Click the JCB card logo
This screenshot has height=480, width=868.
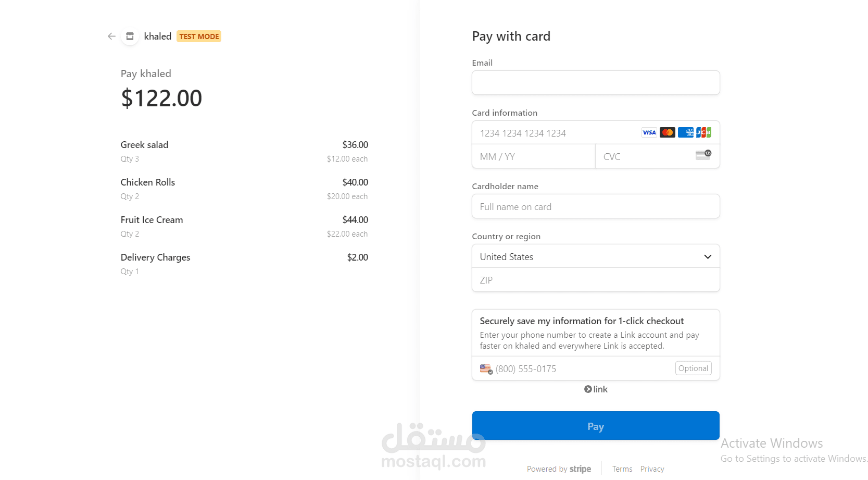tap(704, 132)
